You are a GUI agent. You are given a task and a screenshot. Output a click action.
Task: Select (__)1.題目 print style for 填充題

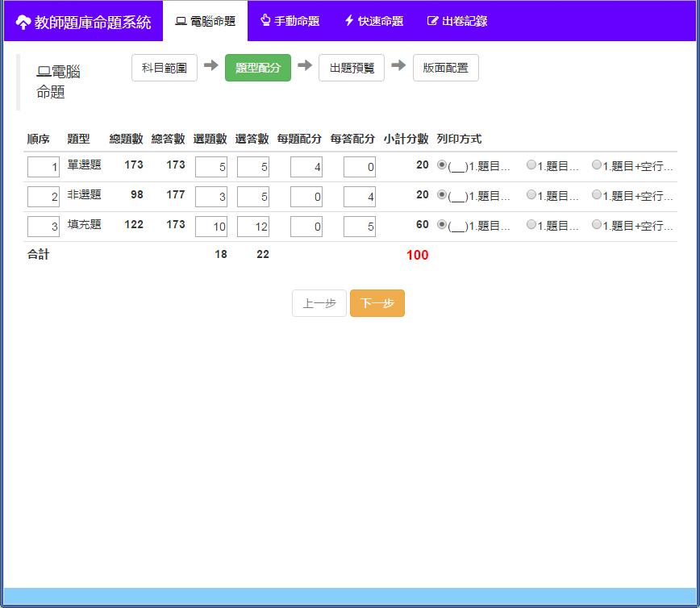click(x=442, y=224)
